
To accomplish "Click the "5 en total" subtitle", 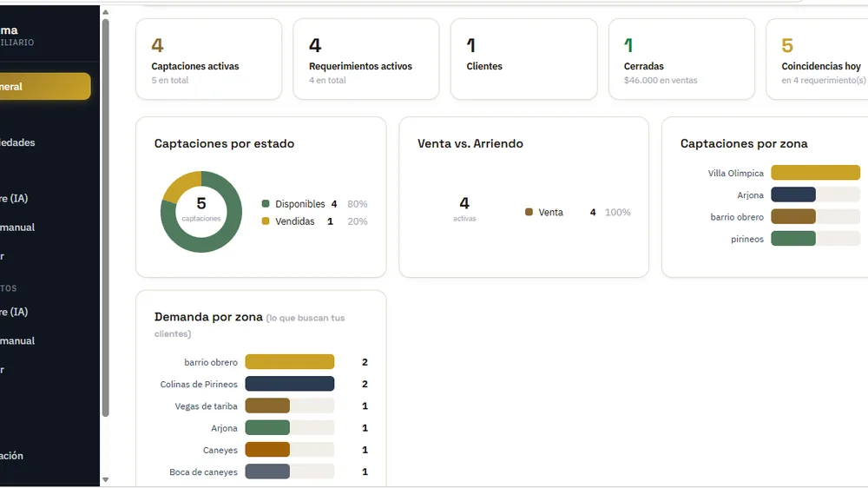I will (x=170, y=80).
